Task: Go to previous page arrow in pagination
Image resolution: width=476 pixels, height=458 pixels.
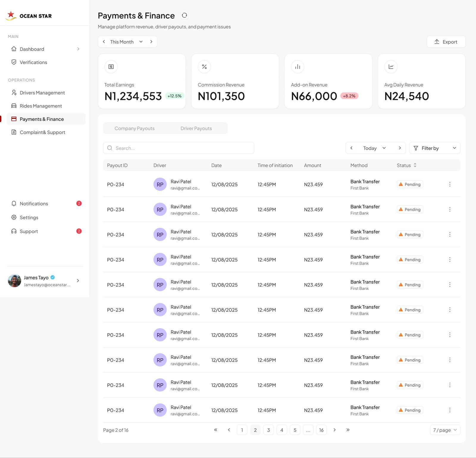Action: [229, 430]
